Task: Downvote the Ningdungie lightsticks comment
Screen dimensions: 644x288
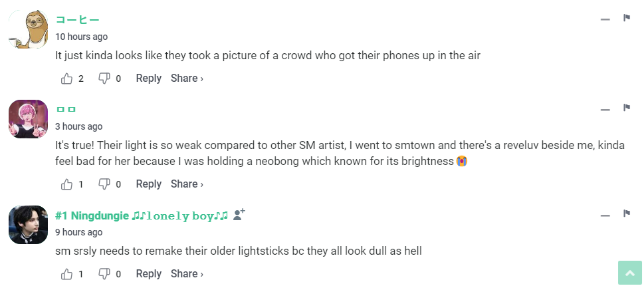Action: click(104, 274)
